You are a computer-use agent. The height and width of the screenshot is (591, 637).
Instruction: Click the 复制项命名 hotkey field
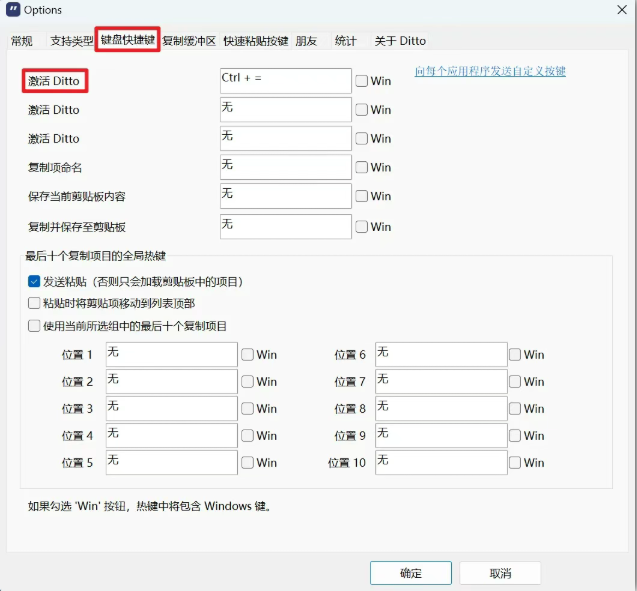click(286, 167)
